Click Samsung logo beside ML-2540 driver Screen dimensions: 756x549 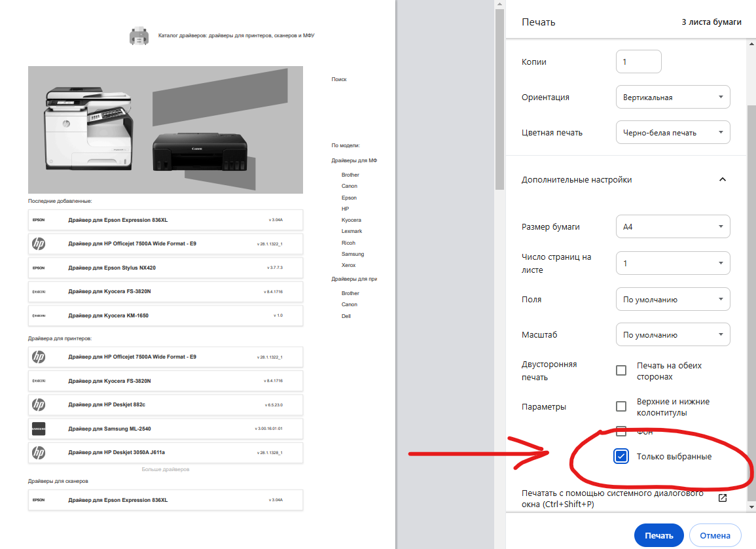[x=39, y=429]
